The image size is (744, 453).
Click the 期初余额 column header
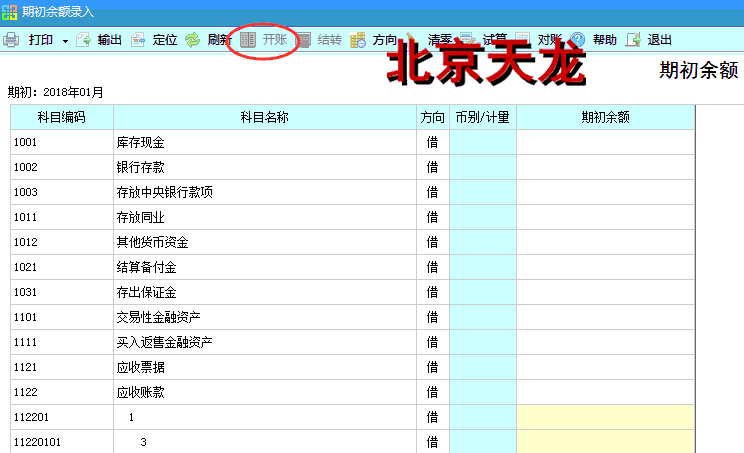(x=605, y=117)
